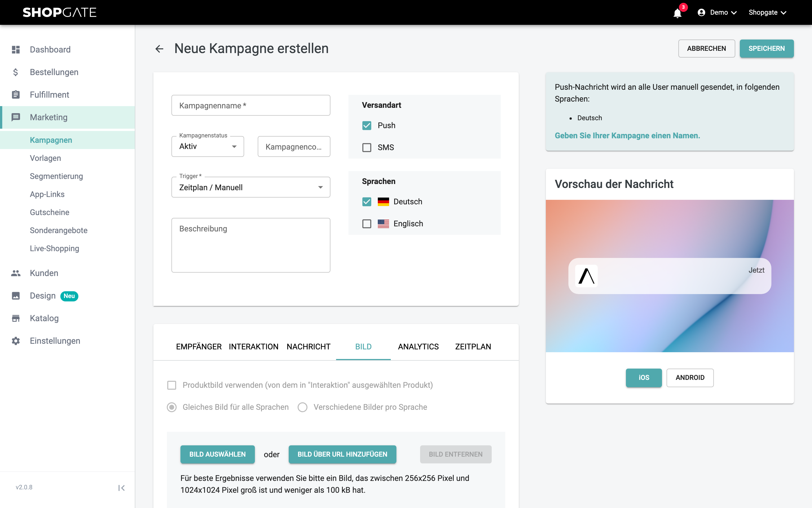Click the Einstellungen gear icon
812x508 pixels.
[16, 341]
